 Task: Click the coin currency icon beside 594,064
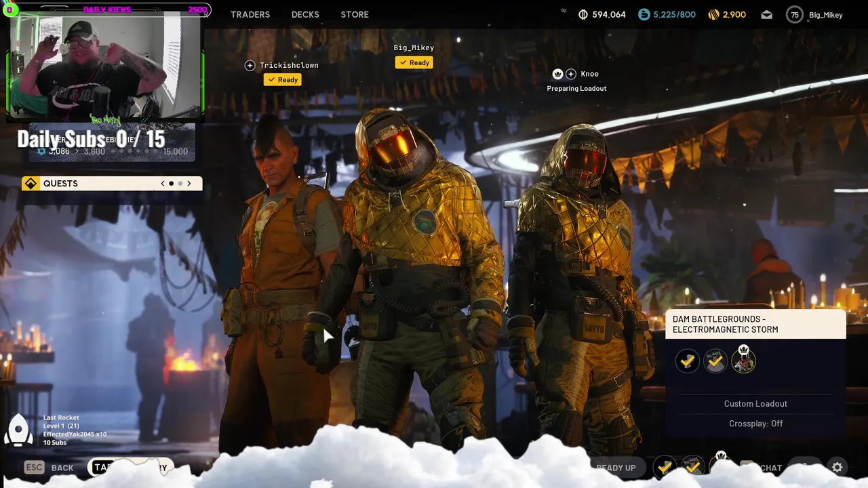tap(583, 14)
